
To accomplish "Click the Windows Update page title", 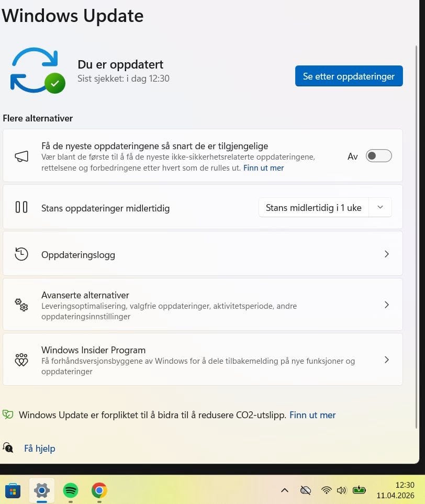I will click(x=73, y=16).
